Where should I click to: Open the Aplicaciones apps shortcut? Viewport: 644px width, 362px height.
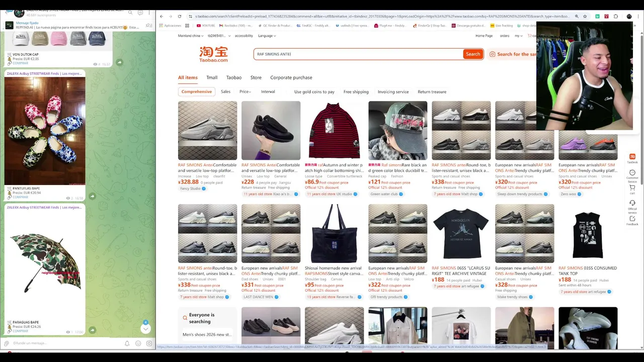[x=170, y=25]
